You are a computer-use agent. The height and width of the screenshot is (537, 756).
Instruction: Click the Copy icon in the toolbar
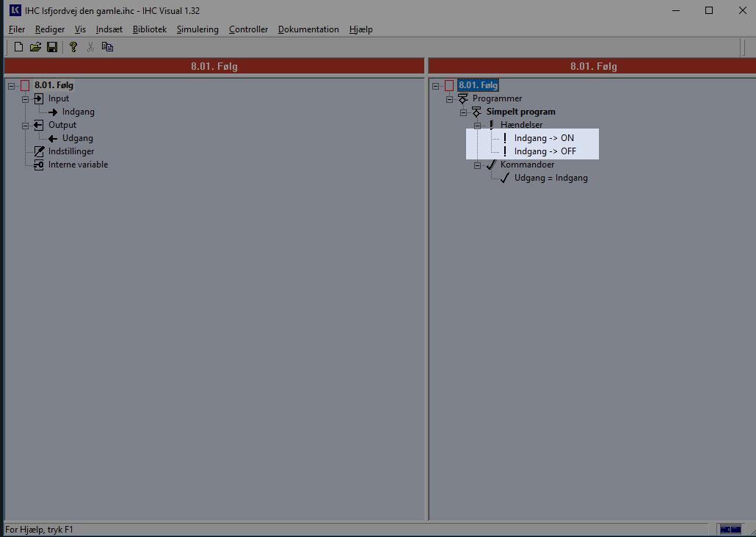pyautogui.click(x=107, y=47)
